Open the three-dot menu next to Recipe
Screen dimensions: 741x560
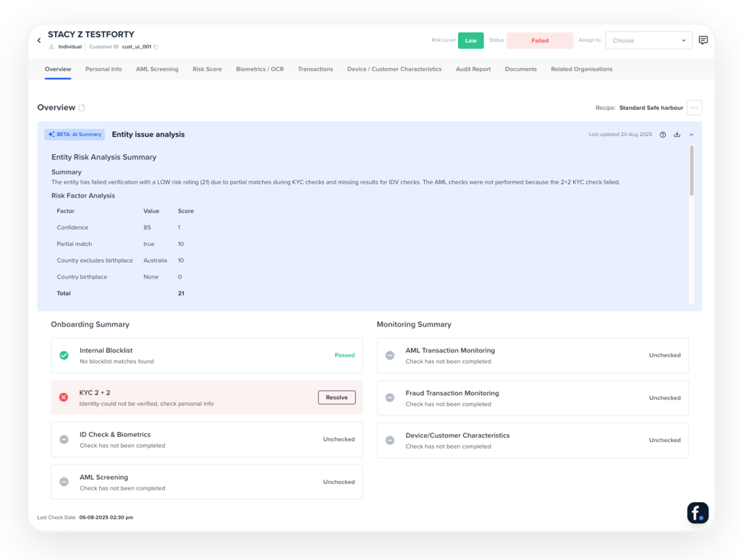point(694,108)
